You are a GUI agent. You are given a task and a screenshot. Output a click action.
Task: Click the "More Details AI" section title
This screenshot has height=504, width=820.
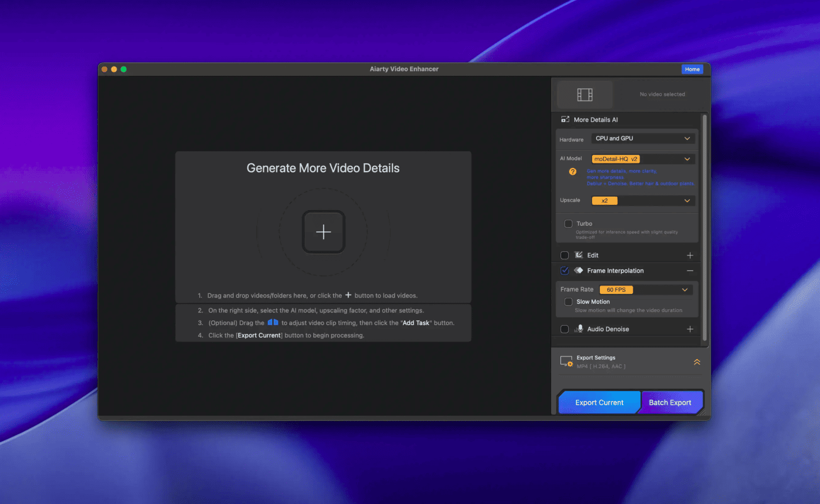(596, 120)
